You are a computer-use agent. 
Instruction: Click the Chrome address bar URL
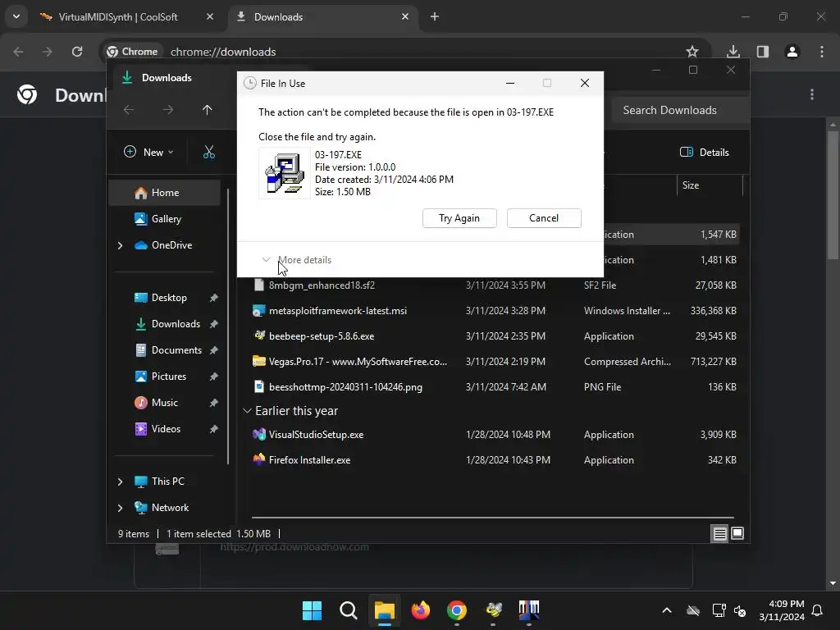click(x=223, y=52)
